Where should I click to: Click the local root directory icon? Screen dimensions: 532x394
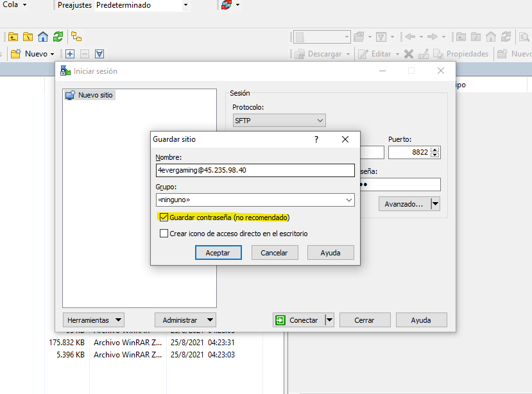coord(28,37)
